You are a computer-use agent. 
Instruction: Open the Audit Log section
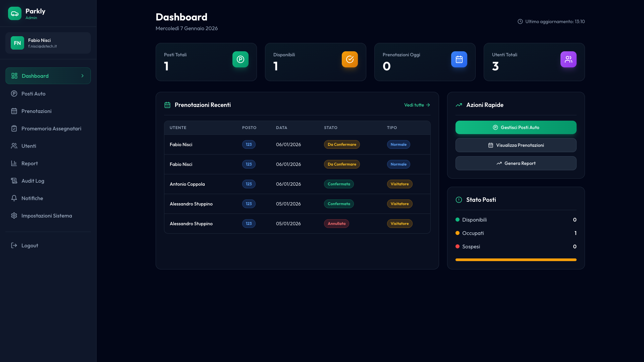pyautogui.click(x=33, y=181)
